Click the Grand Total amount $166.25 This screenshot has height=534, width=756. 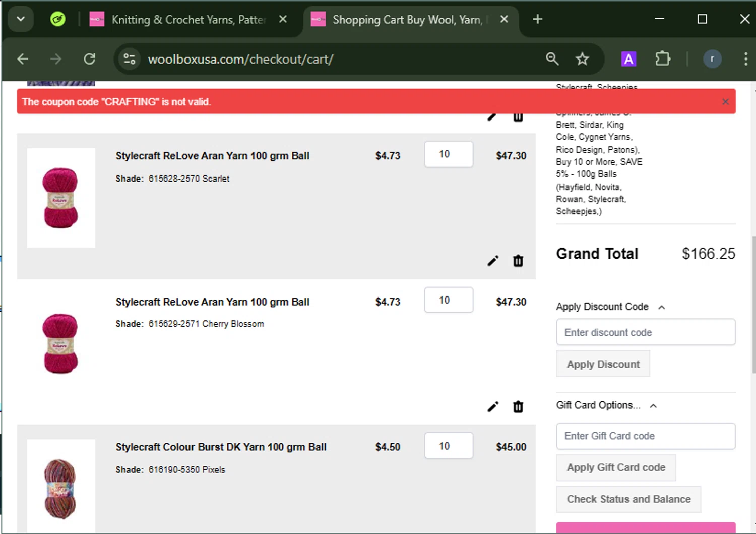(x=709, y=254)
